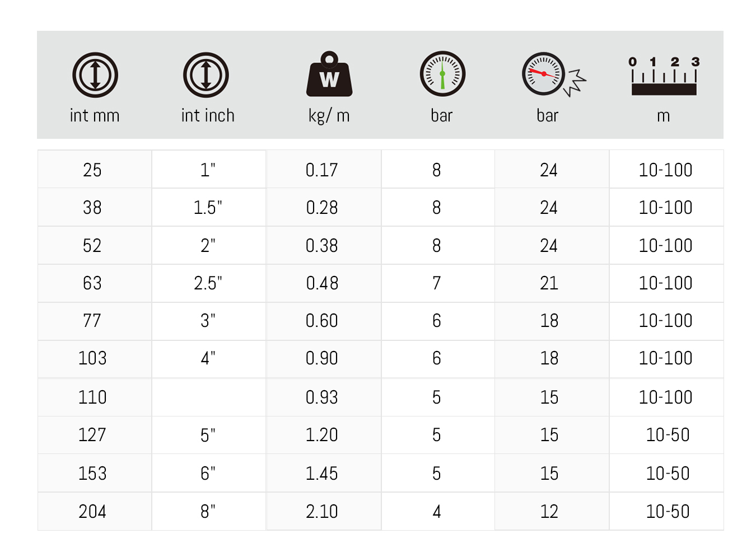The height and width of the screenshot is (557, 756).
Task: Click the ruler length icon
Action: coord(664,77)
